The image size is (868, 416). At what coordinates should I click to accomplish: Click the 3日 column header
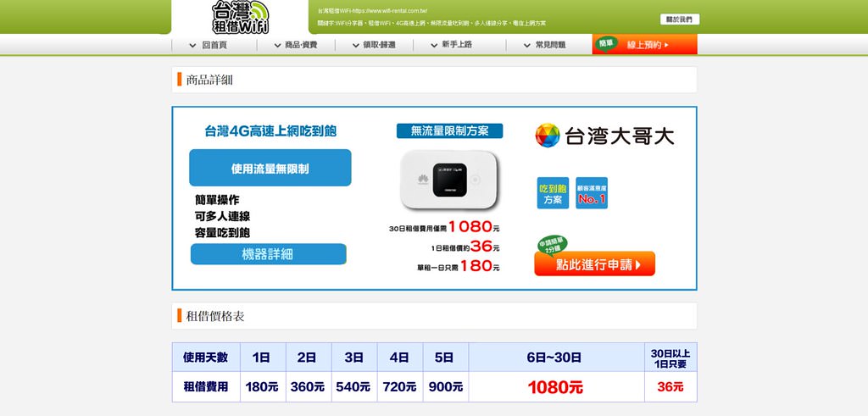click(x=354, y=358)
